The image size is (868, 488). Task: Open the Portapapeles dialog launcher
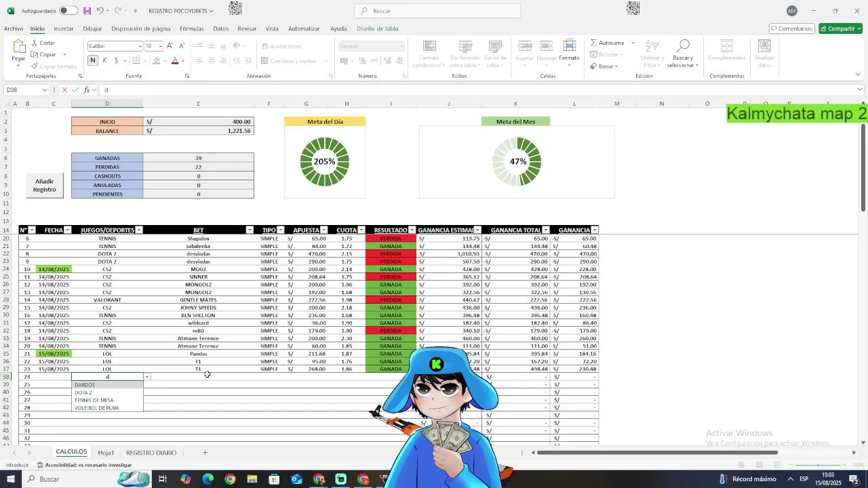coord(79,76)
